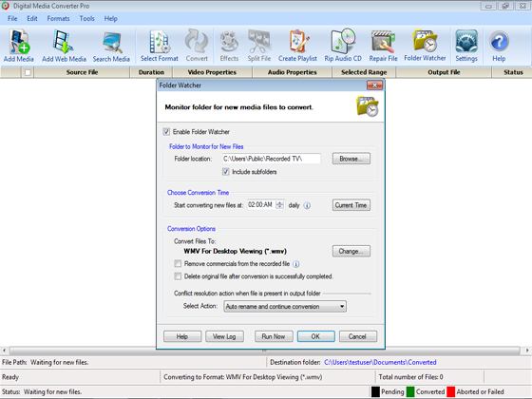Click the info icon beside daily
The image size is (532, 399).
[x=307, y=205]
